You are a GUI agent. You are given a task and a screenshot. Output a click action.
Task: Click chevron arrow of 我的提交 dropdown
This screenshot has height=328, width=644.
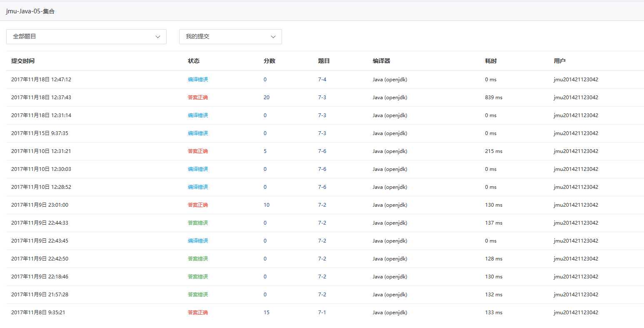click(x=273, y=37)
